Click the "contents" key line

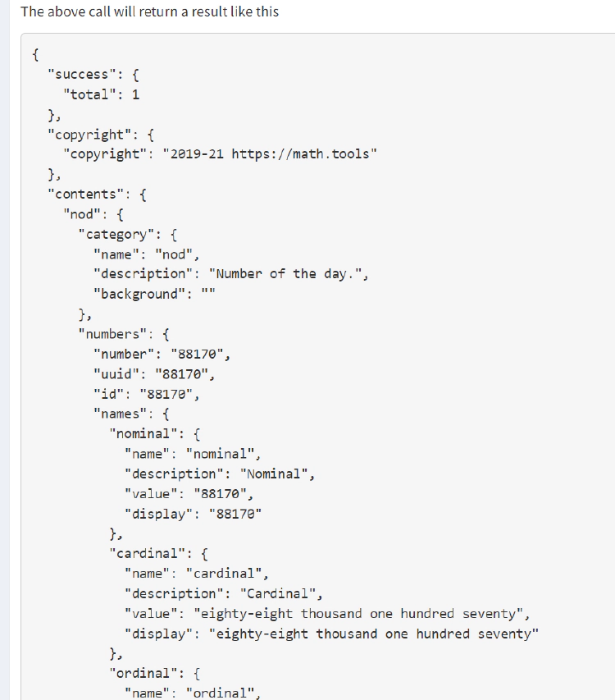point(98,194)
